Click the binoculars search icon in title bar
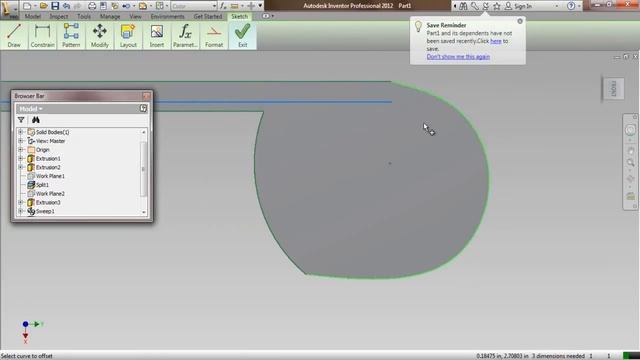This screenshot has height=360, width=640. 463,6
